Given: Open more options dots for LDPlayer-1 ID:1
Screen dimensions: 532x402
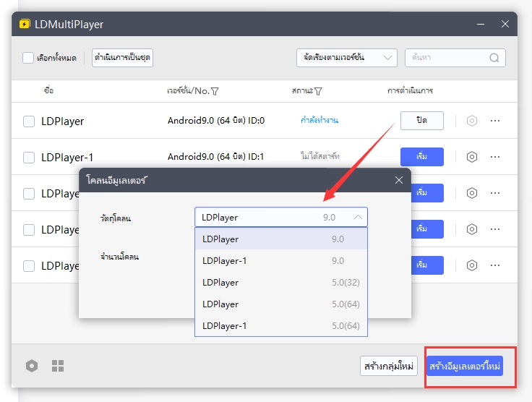Looking at the screenshot, I should pyautogui.click(x=495, y=157).
